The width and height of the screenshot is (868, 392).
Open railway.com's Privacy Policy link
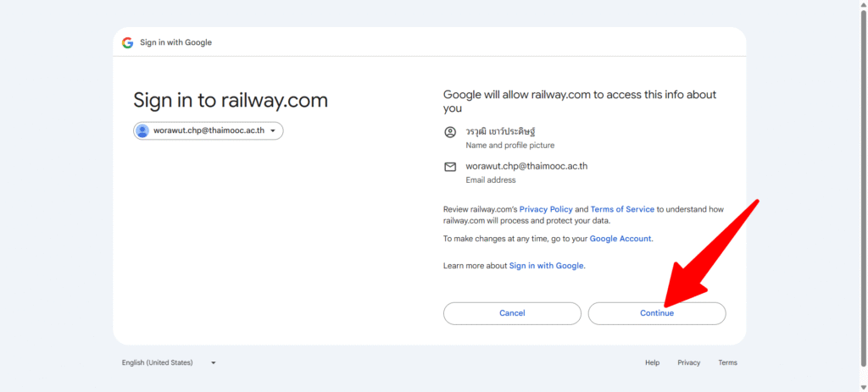(546, 209)
